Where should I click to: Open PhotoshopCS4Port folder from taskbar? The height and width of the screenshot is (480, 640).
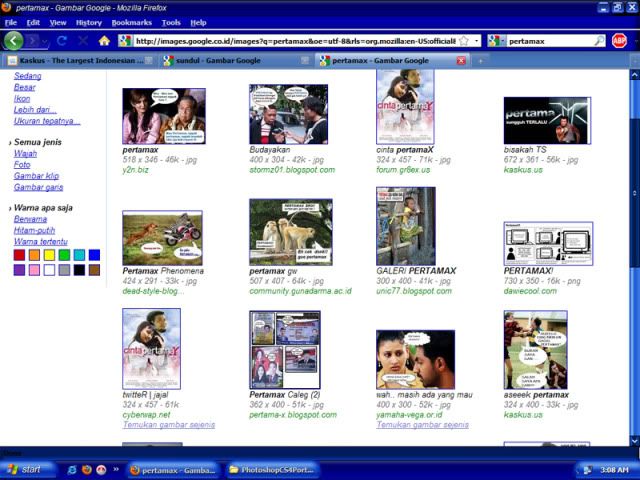[272, 470]
